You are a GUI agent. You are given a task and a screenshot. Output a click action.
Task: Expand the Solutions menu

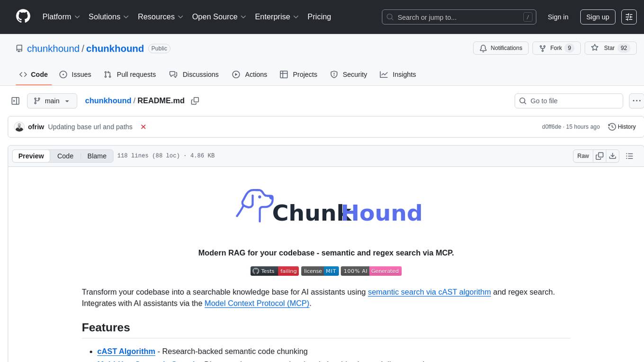point(109,17)
